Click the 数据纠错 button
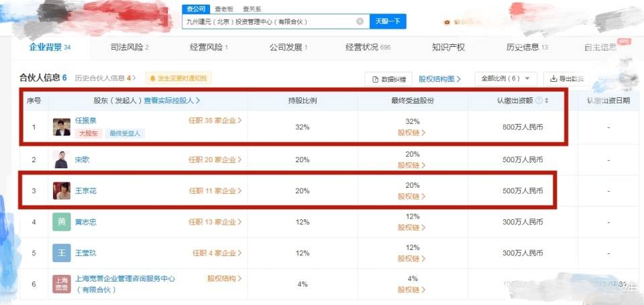This screenshot has width=644, height=305. click(x=388, y=79)
